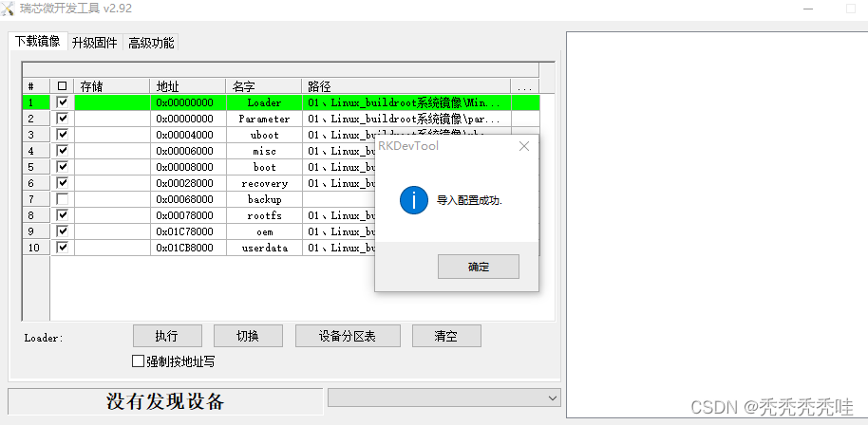This screenshot has width=868, height=425.
Task: Click the 清空 button
Action: 446,336
